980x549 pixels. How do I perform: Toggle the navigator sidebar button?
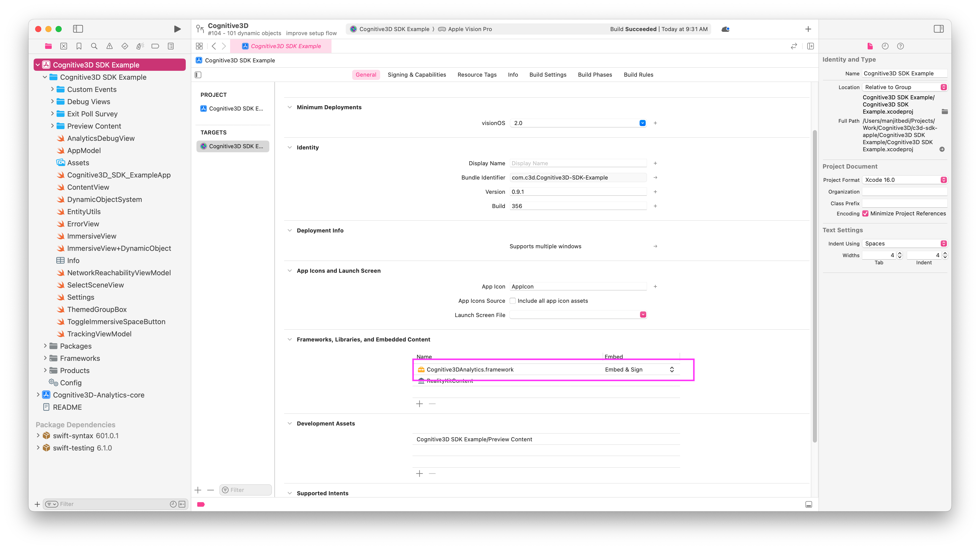[x=78, y=29]
